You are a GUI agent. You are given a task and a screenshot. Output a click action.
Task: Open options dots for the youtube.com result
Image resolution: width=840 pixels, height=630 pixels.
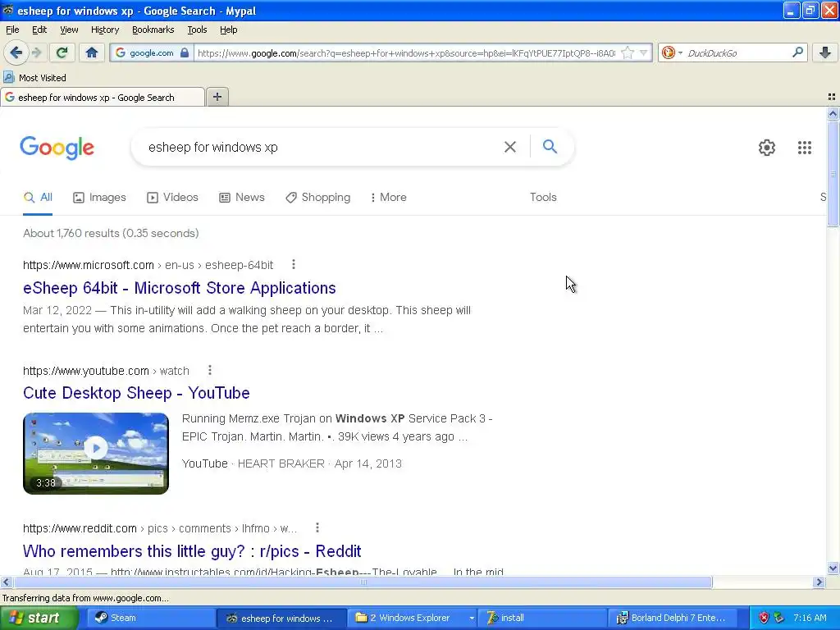[209, 370]
